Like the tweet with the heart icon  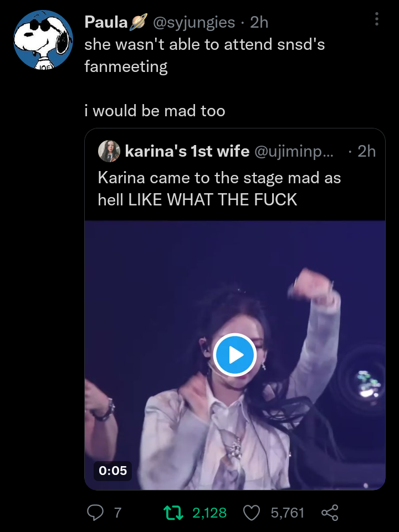[252, 513]
